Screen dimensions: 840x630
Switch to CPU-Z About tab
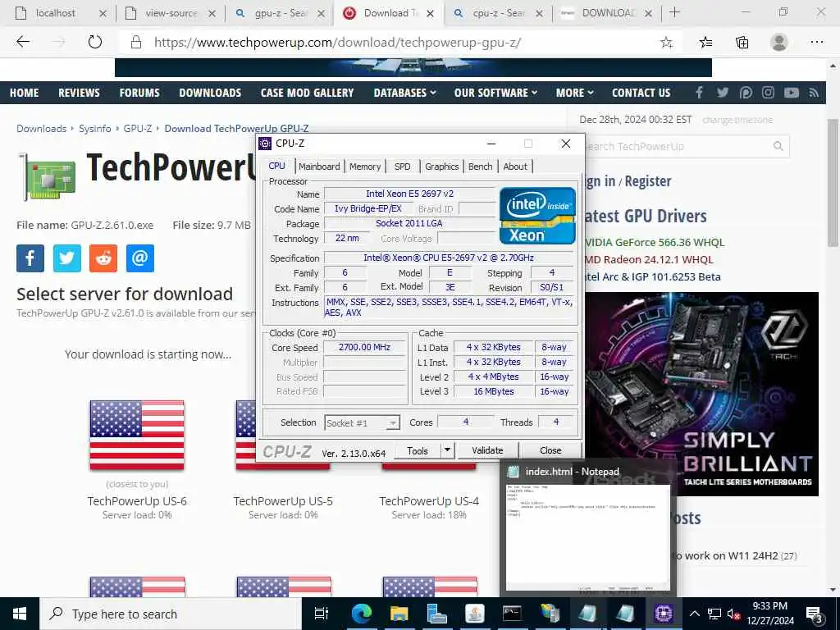[x=515, y=167]
